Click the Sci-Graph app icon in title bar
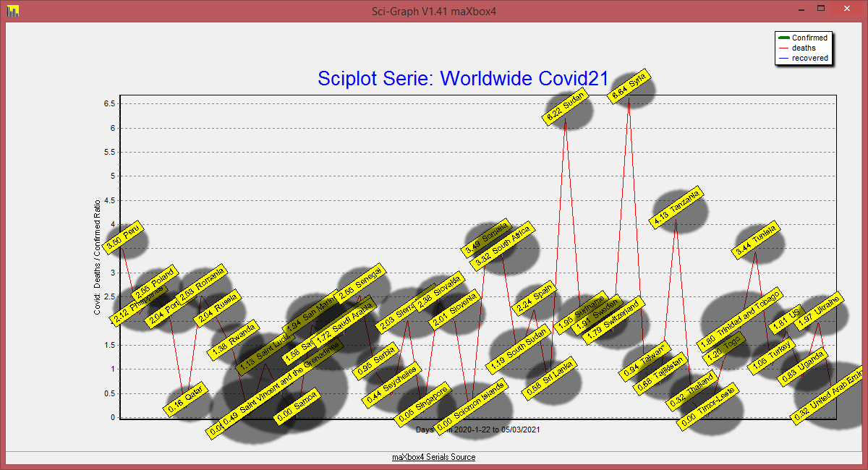The width and height of the screenshot is (868, 470). click(12, 11)
